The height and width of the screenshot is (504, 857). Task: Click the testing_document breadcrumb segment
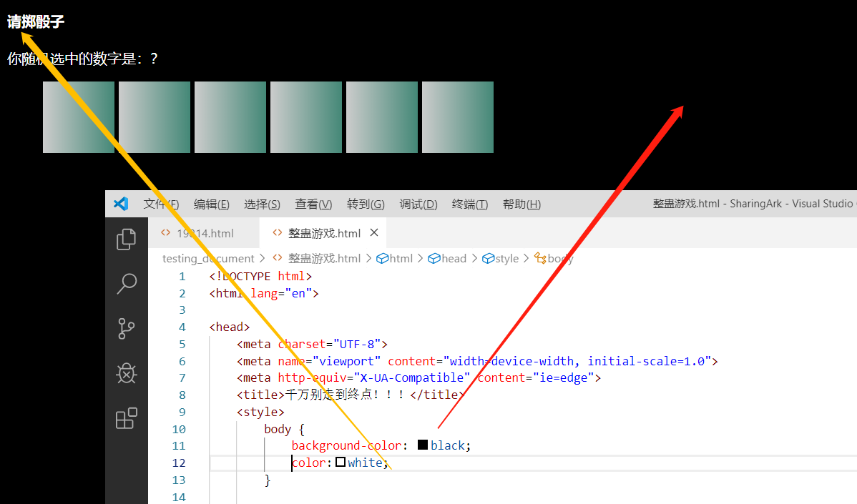207,258
